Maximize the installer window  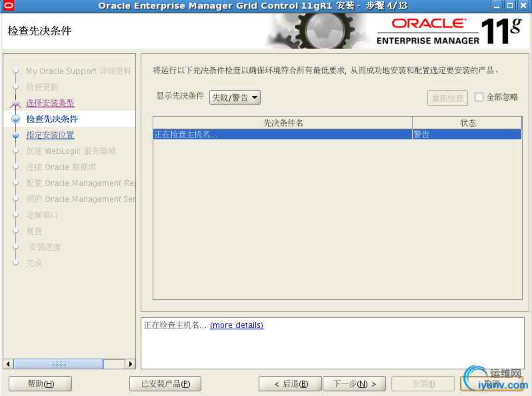pos(510,5)
